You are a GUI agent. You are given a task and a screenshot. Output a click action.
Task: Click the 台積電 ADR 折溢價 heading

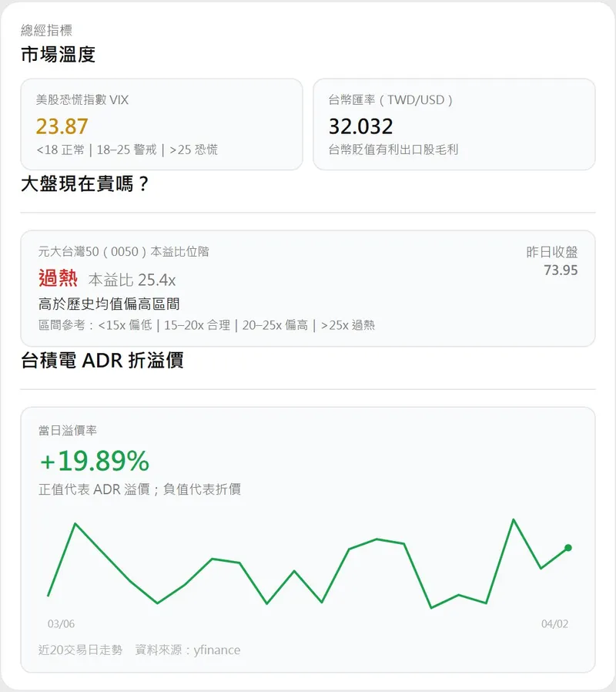102,360
